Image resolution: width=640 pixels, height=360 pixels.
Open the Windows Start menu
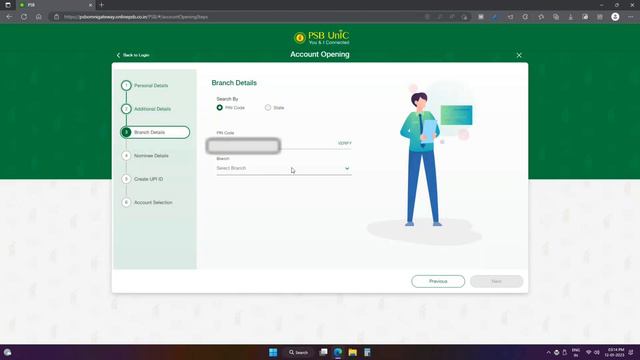click(273, 352)
